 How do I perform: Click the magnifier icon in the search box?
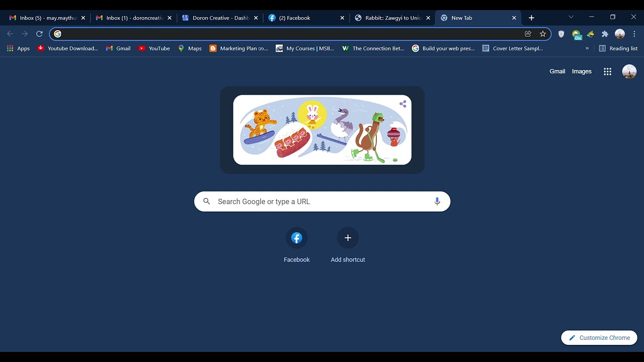(206, 201)
